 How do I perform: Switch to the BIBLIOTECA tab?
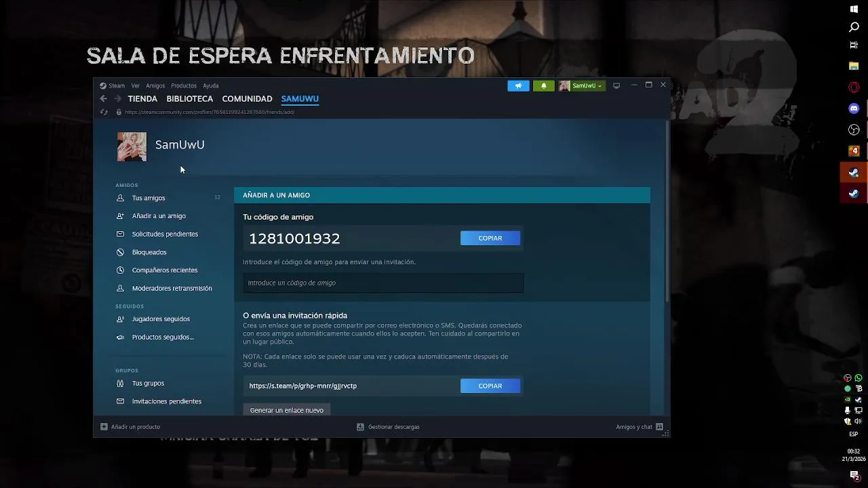tap(190, 99)
